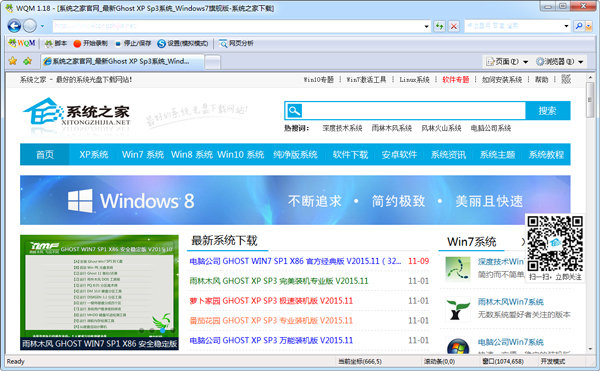Select the Win8 系统 navigation item
Image resolution: width=600 pixels, height=371 pixels.
click(192, 155)
